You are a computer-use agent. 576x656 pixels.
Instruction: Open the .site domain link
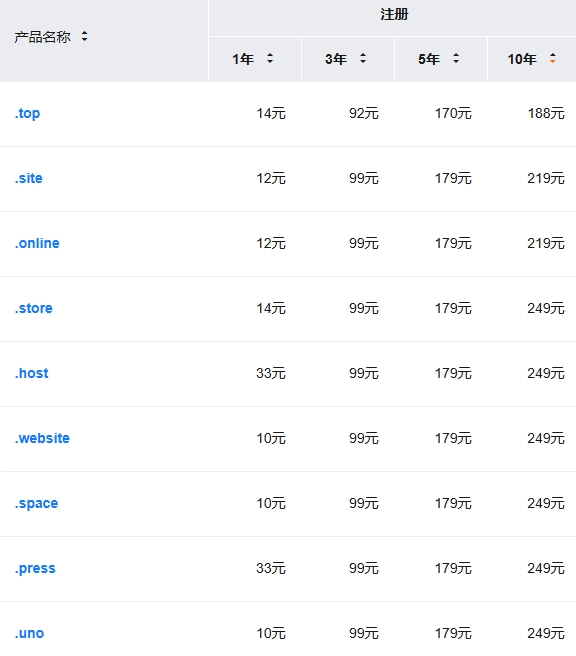pos(28,178)
